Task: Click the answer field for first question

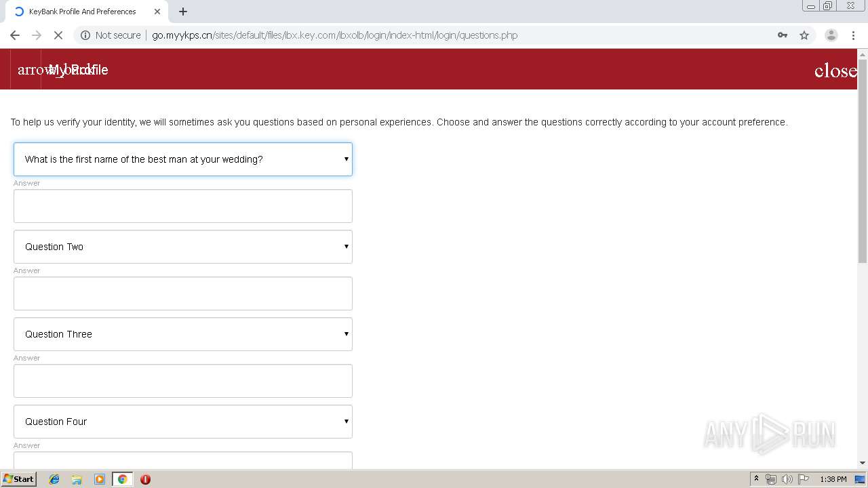Action: point(183,206)
